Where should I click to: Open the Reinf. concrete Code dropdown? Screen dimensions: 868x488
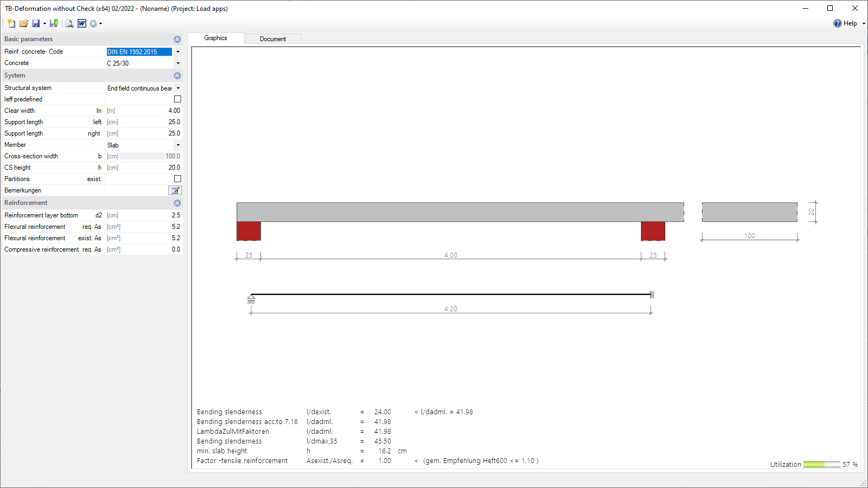[x=178, y=52]
